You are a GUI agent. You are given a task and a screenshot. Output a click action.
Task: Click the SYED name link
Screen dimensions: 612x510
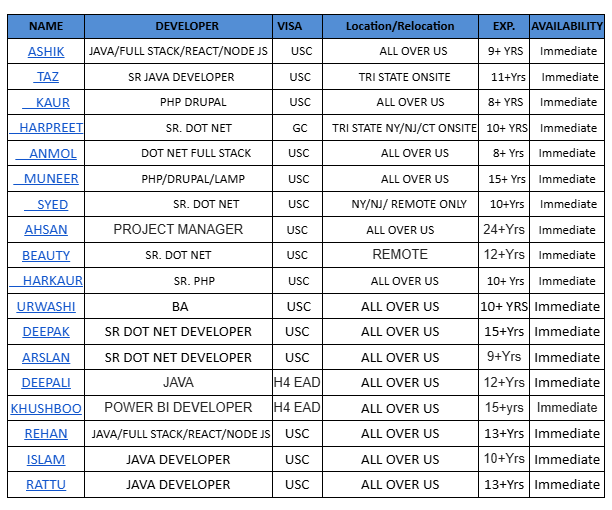click(x=52, y=204)
